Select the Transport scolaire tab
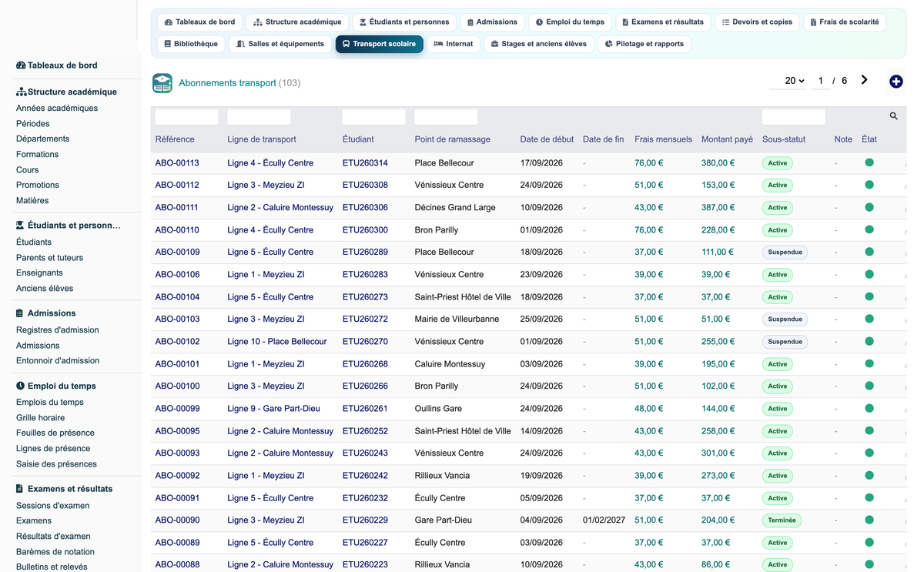Image resolution: width=924 pixels, height=572 pixels. click(x=379, y=44)
